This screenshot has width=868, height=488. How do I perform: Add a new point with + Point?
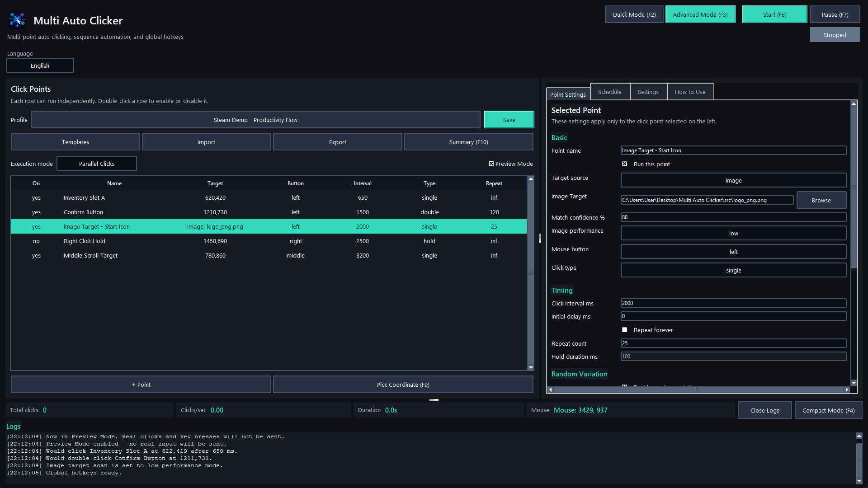[141, 385]
